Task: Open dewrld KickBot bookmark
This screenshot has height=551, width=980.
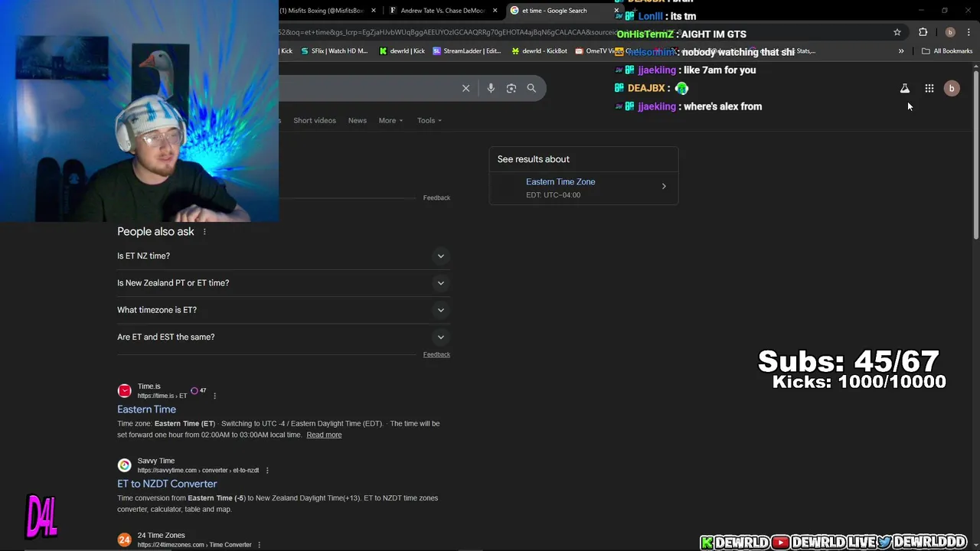Action: point(540,51)
